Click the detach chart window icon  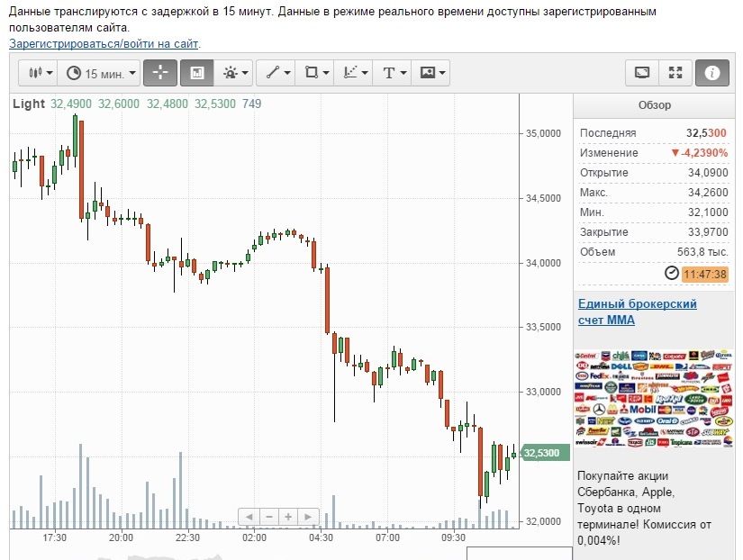coord(642,73)
